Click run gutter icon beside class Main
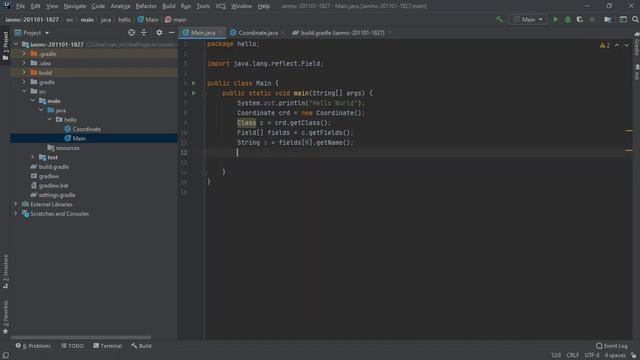The height and width of the screenshot is (360, 640). (194, 83)
